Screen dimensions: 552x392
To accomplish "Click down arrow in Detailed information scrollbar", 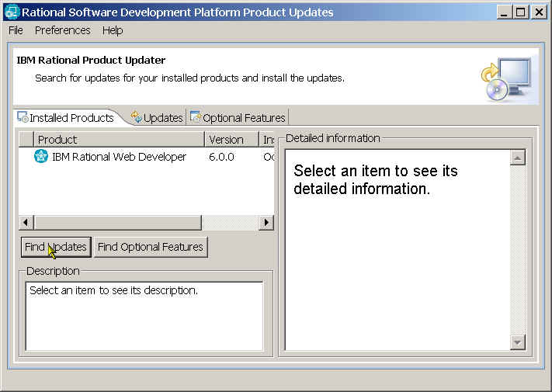I will pos(518,342).
